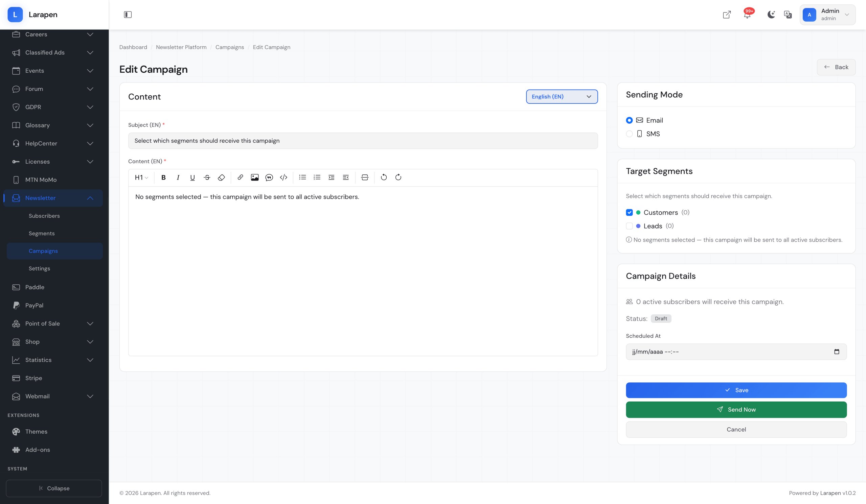The image size is (866, 504).
Task: Toggle sidebar panel icon in header
Action: tap(128, 15)
